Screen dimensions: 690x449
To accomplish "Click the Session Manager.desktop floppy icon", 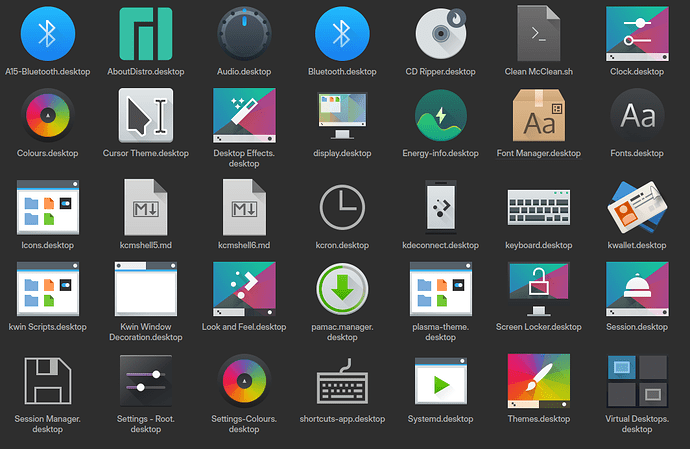I will (48, 381).
